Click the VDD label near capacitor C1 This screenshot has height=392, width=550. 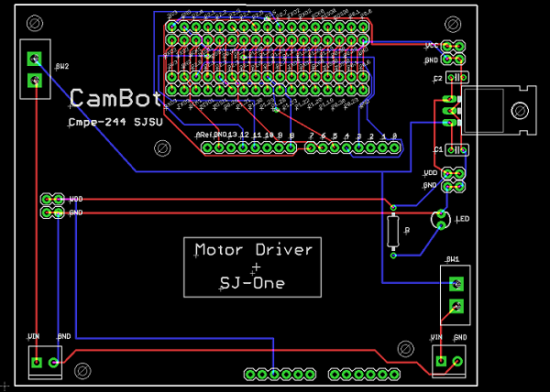click(x=431, y=173)
